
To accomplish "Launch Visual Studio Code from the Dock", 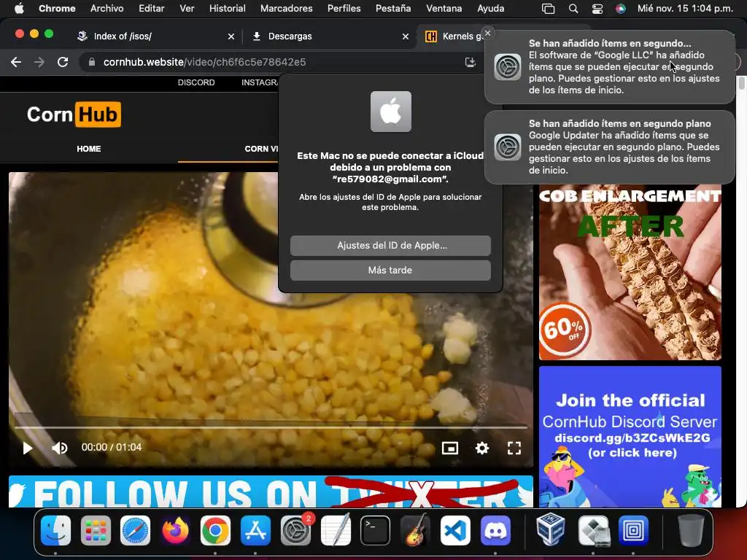I will [x=455, y=530].
